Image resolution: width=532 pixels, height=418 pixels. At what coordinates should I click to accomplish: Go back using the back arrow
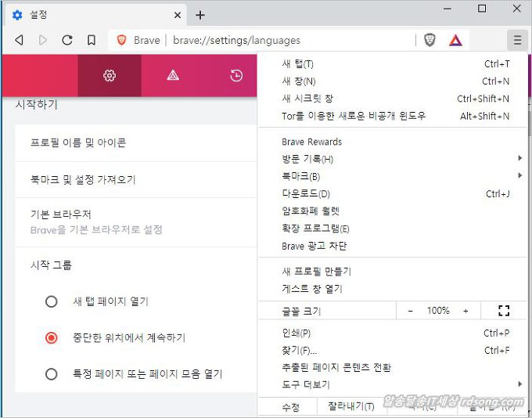tap(20, 40)
